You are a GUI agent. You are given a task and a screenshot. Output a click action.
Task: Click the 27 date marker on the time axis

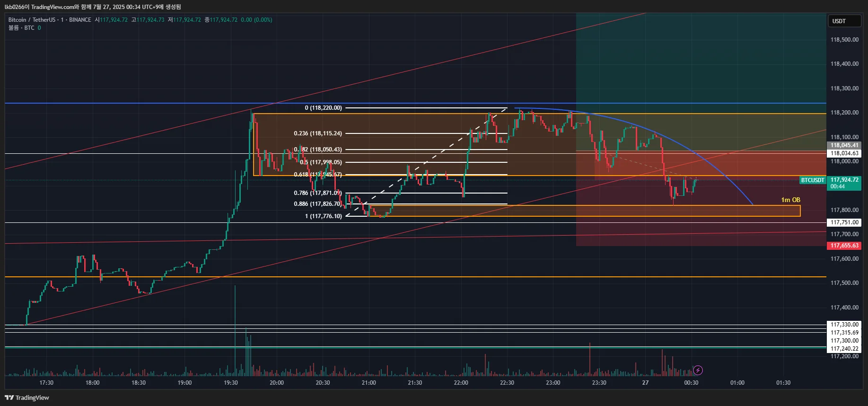645,383
